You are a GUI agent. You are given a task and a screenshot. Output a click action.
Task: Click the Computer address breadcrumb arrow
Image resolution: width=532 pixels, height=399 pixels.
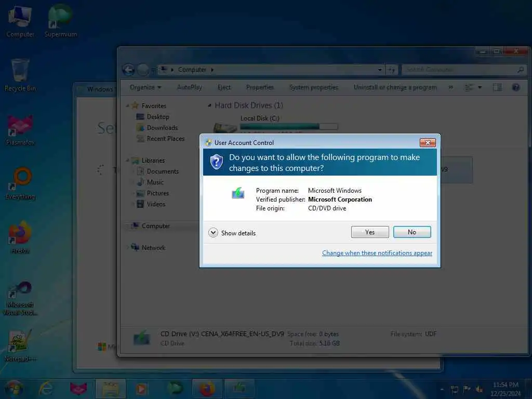[x=212, y=70]
